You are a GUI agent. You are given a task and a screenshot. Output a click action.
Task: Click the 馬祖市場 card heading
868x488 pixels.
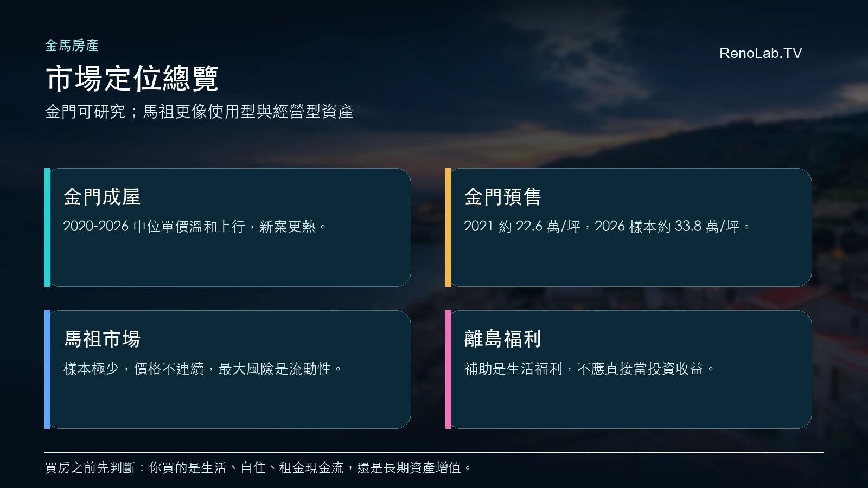click(x=102, y=339)
